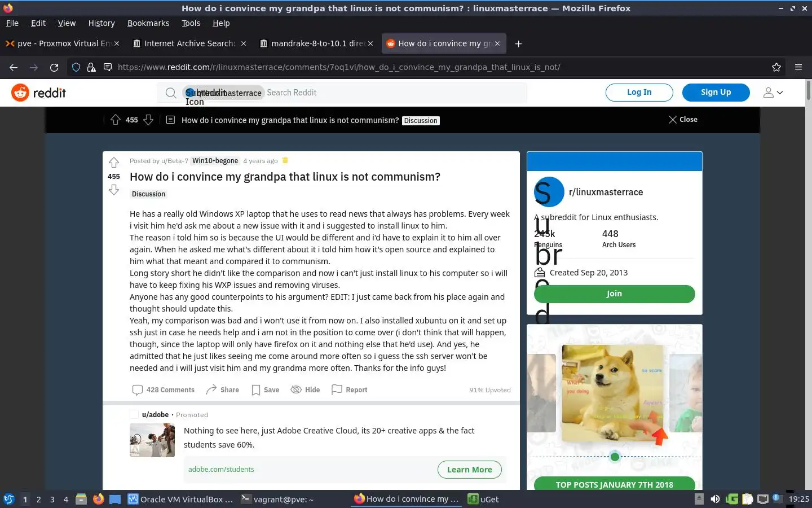Reload the current Reddit page

point(54,67)
